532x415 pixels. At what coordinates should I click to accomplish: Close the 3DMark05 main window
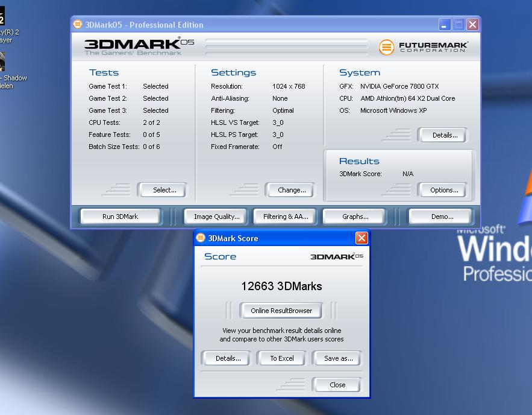point(472,25)
